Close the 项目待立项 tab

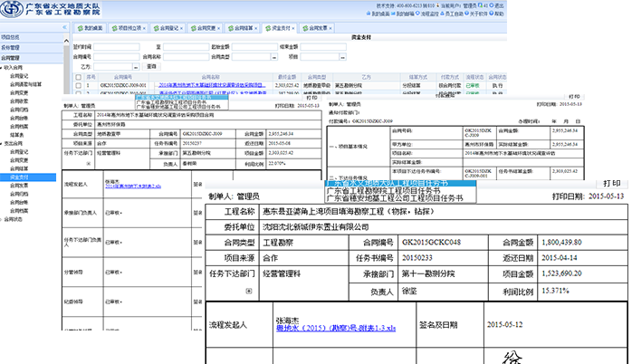(144, 28)
